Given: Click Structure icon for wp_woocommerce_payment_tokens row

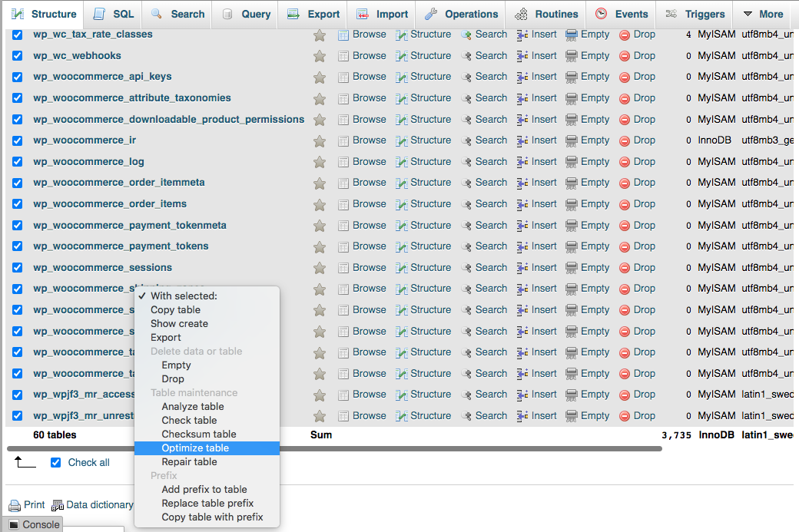Looking at the screenshot, I should pos(402,246).
